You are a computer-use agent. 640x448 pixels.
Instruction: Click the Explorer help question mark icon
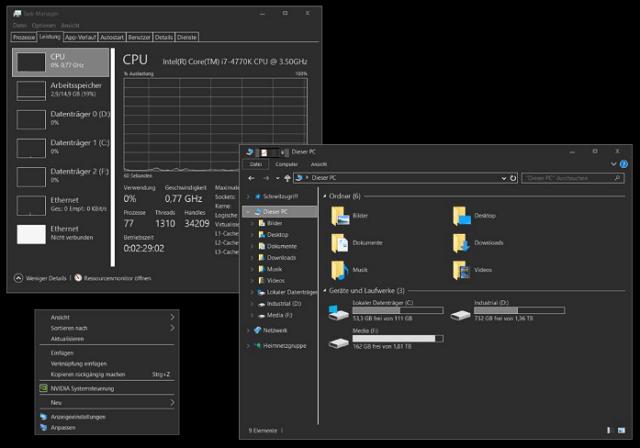tap(624, 164)
